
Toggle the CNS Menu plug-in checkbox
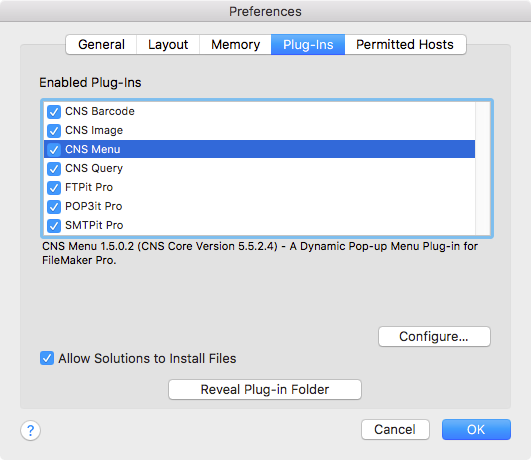54,149
